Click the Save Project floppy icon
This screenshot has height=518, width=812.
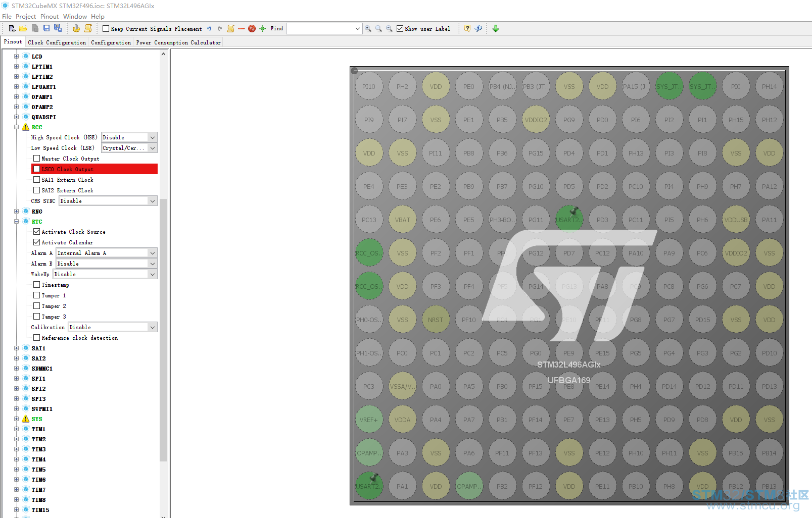(x=46, y=29)
